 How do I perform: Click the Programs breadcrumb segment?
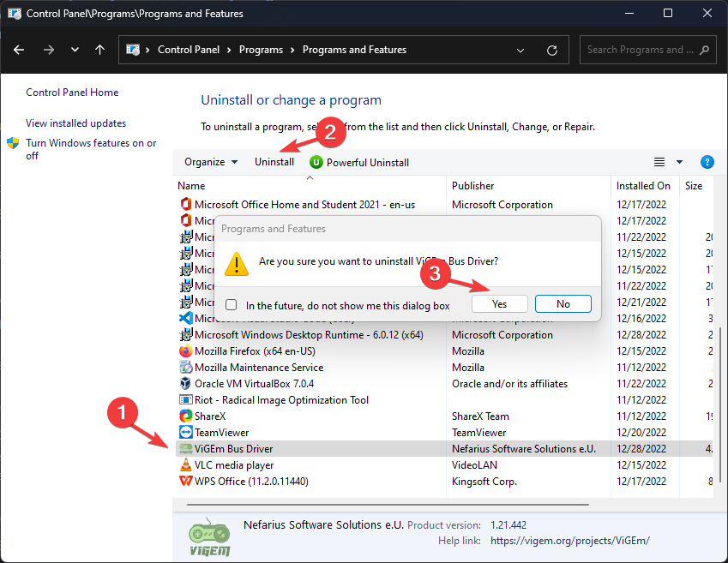tap(262, 50)
